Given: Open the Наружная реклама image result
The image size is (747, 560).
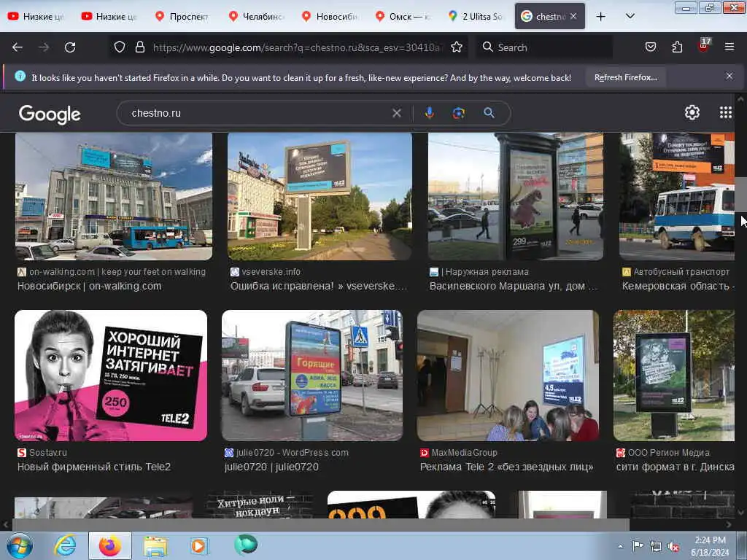Looking at the screenshot, I should (516, 196).
